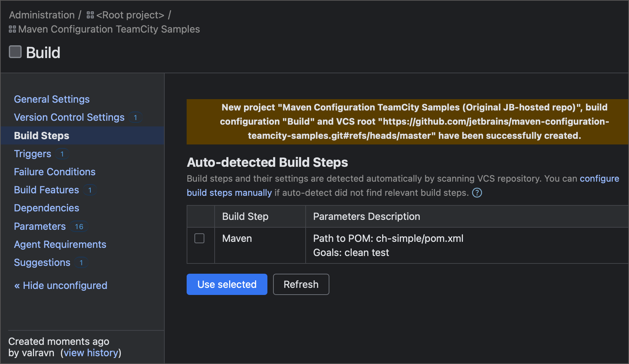Viewport: 629px width, 364px height.
Task: Open Agent Requirements settings
Action: [x=60, y=244]
